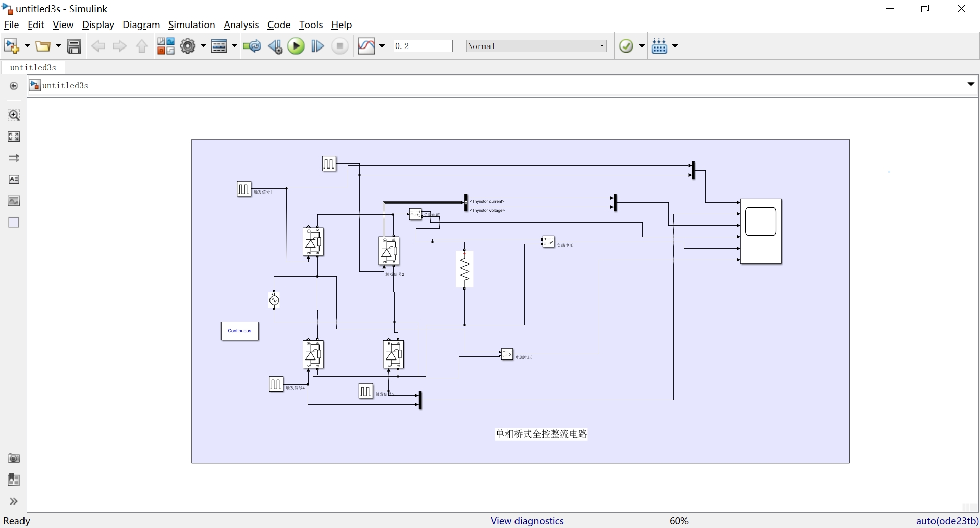
Task: Click Fit to View palette icon
Action: coord(14,136)
